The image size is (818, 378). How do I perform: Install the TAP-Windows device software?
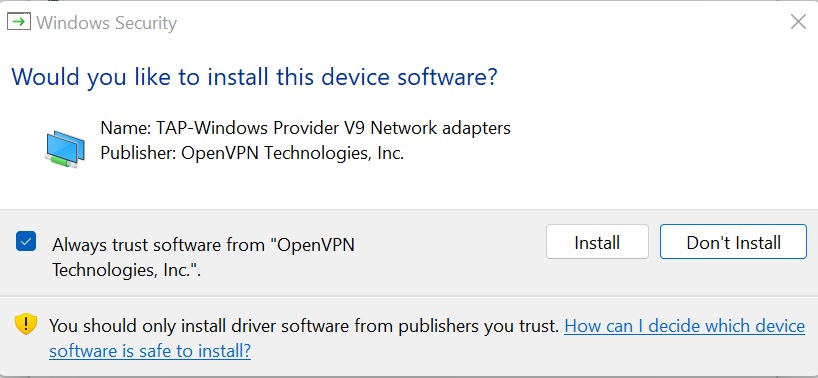coord(597,242)
